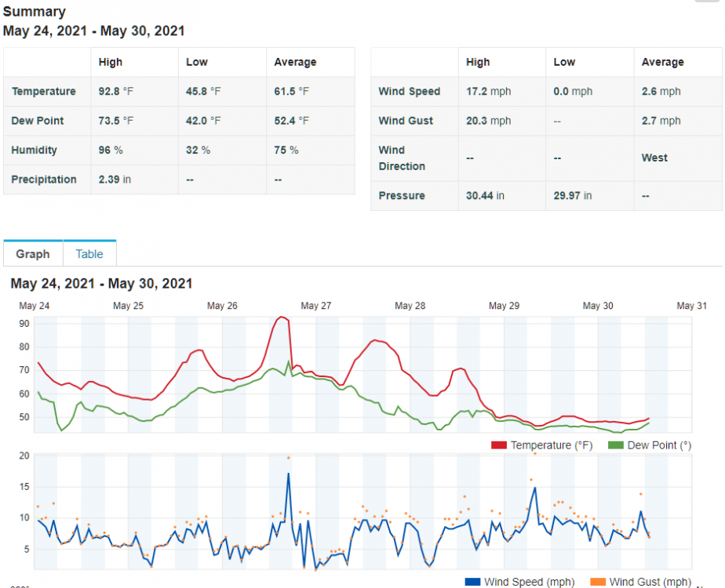Click the red Temperature legend swatch
This screenshot has width=725, height=588.
(x=499, y=445)
